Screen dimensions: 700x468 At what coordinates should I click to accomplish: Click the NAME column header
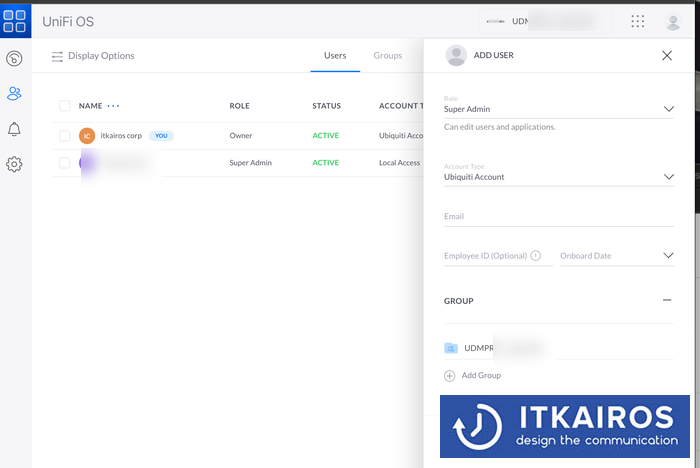pyautogui.click(x=91, y=106)
